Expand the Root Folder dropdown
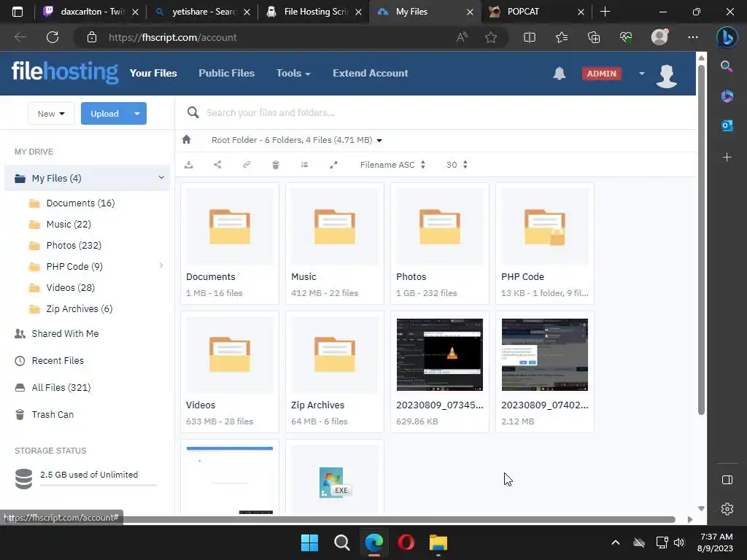Image resolution: width=747 pixels, height=560 pixels. coord(379,141)
